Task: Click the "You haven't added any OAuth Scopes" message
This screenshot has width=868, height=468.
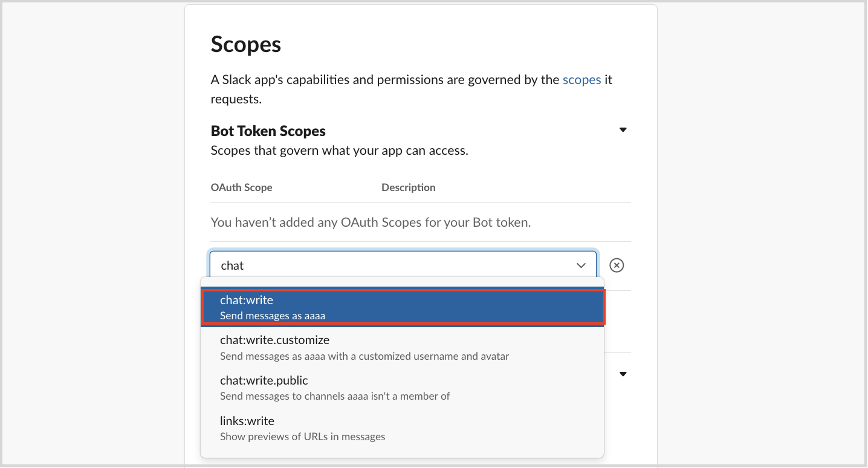Action: coord(371,223)
